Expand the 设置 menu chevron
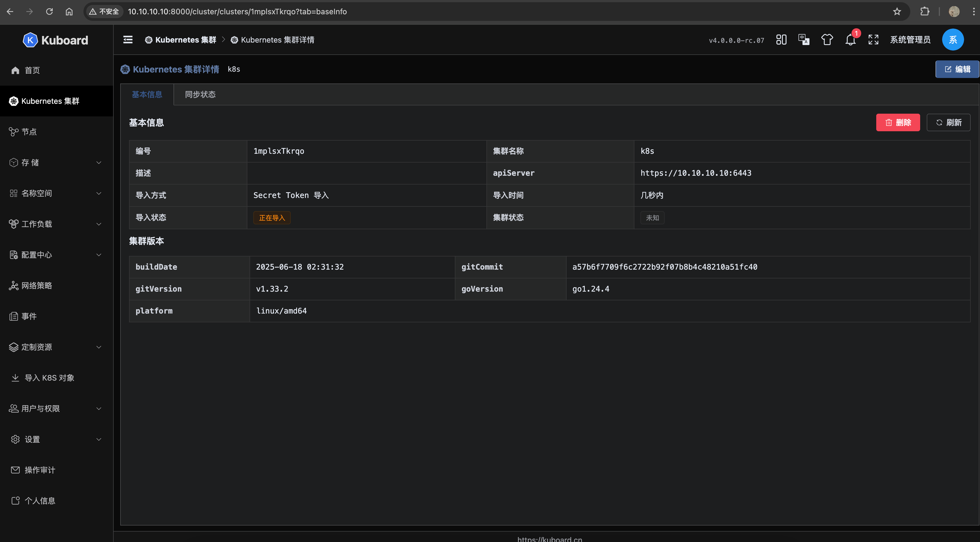The width and height of the screenshot is (980, 542). 99,439
